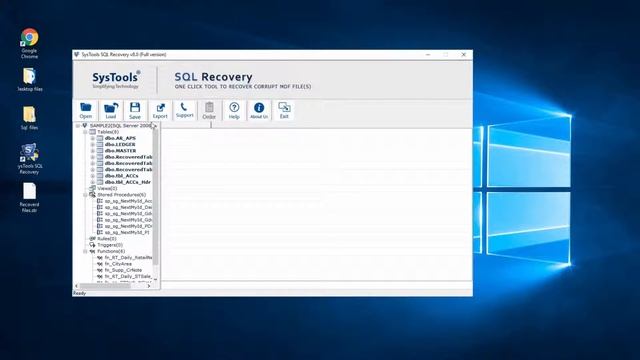The width and height of the screenshot is (640, 360).
Task: Select table dbo.tbl_ACCs
Action: pyautogui.click(x=122, y=176)
